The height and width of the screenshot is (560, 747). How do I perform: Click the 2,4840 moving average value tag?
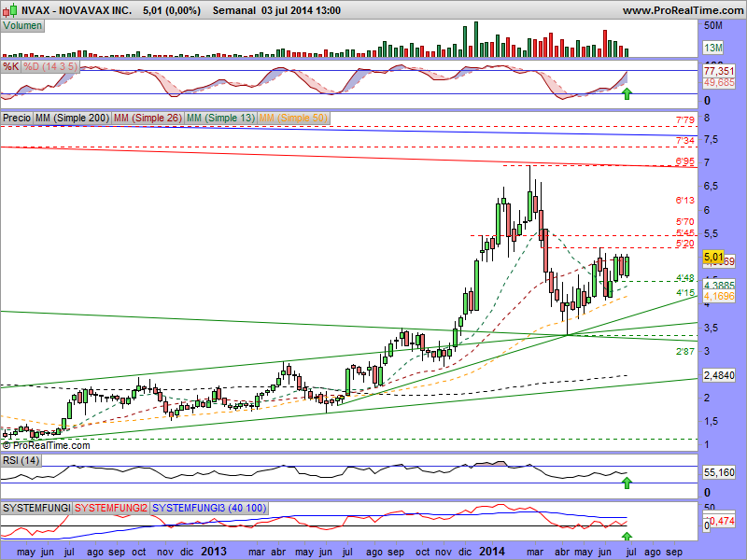click(x=719, y=375)
